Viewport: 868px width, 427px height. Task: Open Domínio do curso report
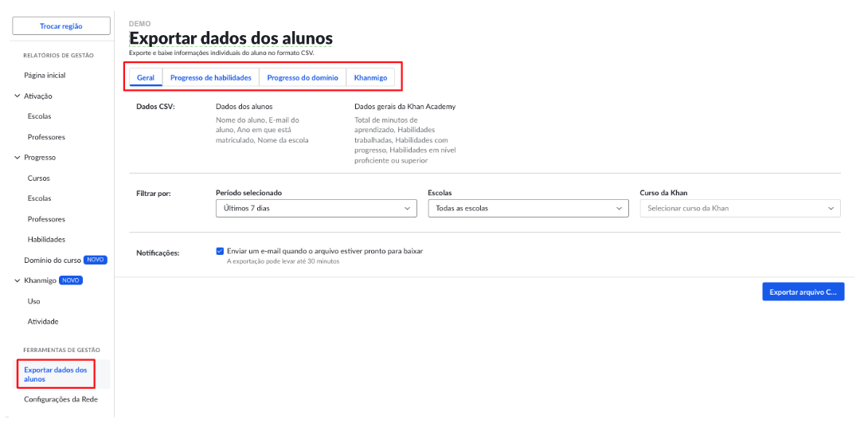coord(53,260)
